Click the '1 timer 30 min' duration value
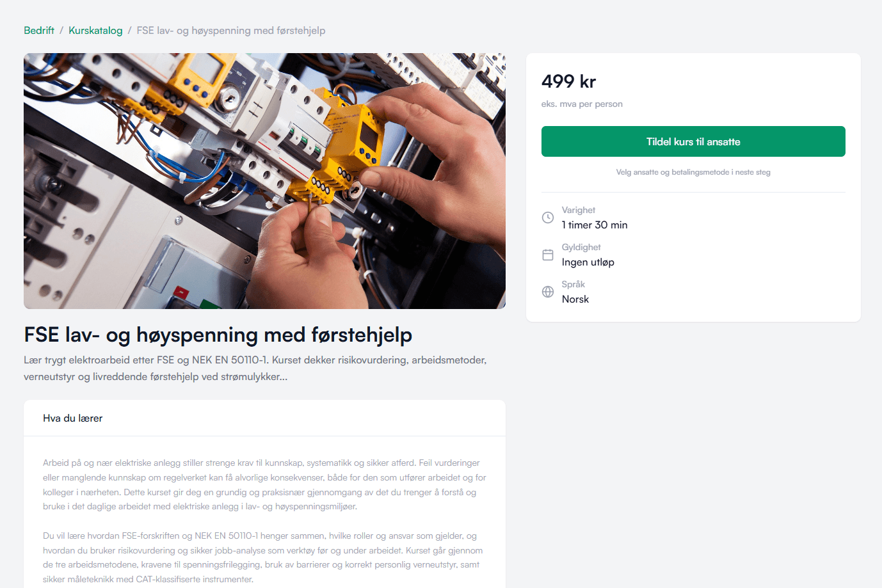This screenshot has width=882, height=588. pyautogui.click(x=595, y=225)
